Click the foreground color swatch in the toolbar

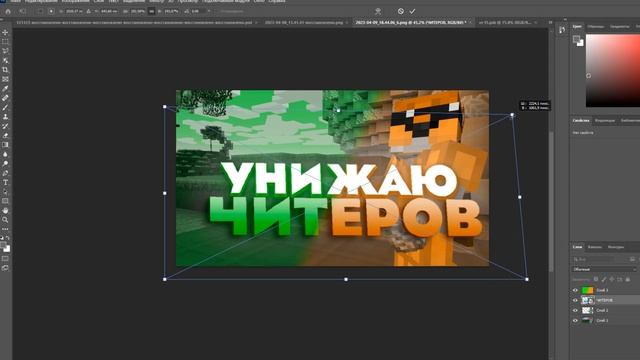[x=3, y=246]
